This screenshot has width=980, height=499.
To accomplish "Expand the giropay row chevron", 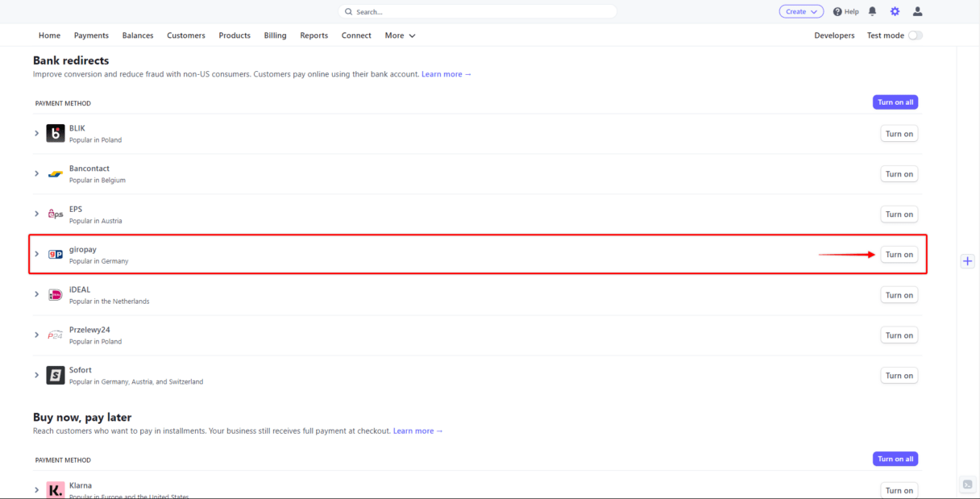I will click(36, 254).
